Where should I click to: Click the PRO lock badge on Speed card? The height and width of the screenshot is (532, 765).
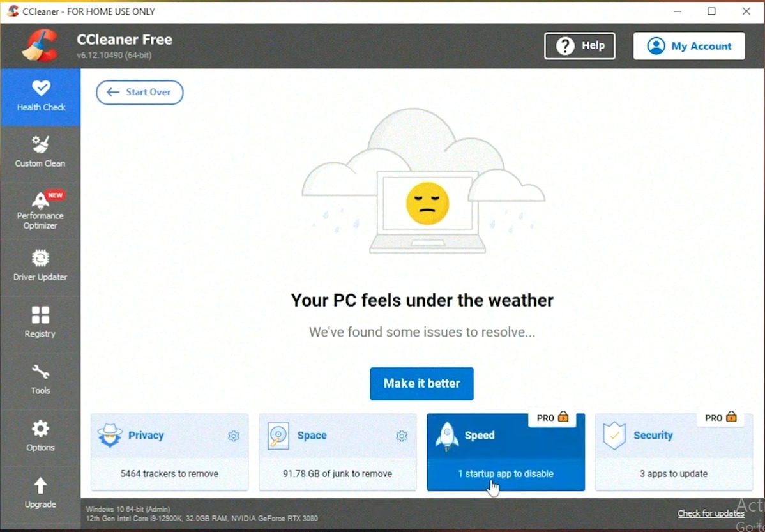click(552, 418)
